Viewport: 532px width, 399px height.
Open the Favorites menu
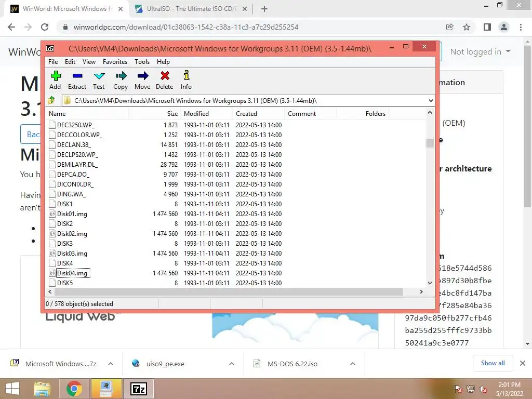tap(115, 62)
